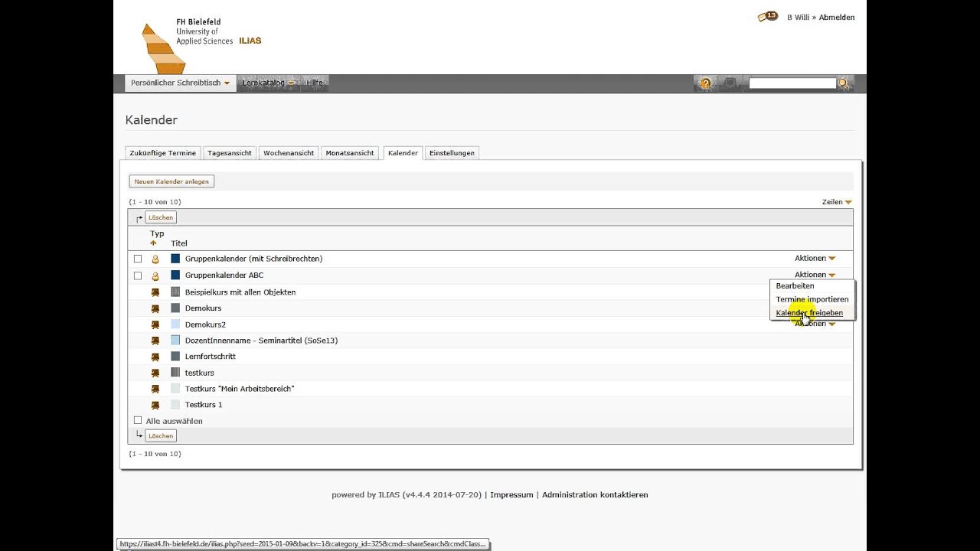Open the mail notifications icon with badge 13
This screenshot has height=551, width=980.
click(767, 17)
